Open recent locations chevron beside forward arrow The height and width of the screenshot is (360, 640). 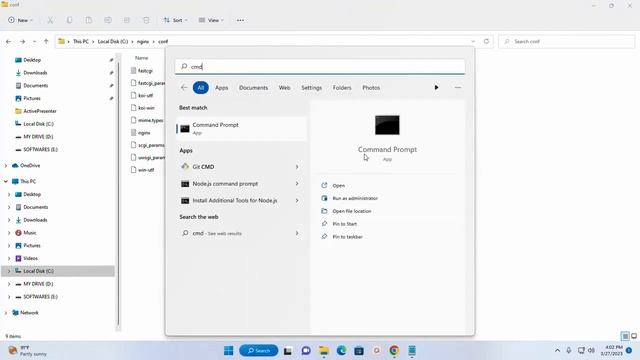tap(34, 42)
